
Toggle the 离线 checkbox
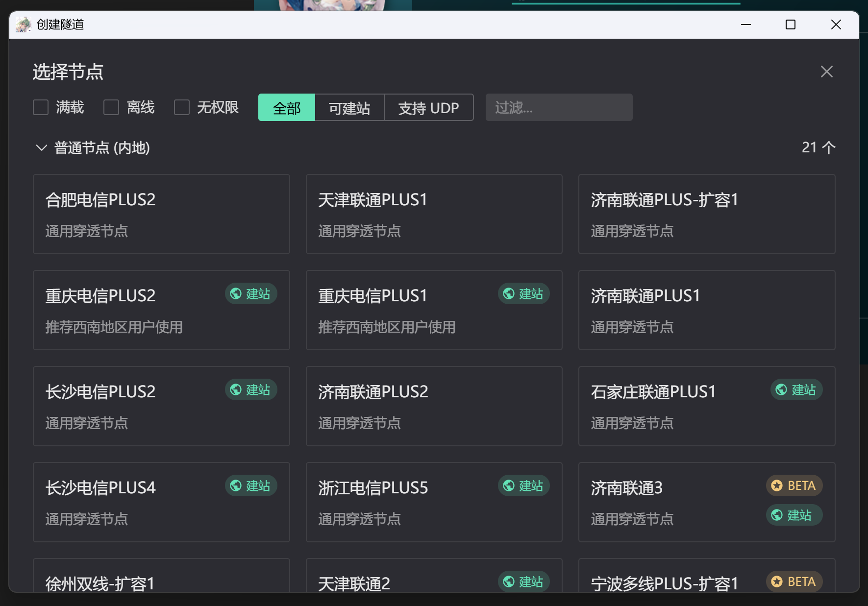111,107
